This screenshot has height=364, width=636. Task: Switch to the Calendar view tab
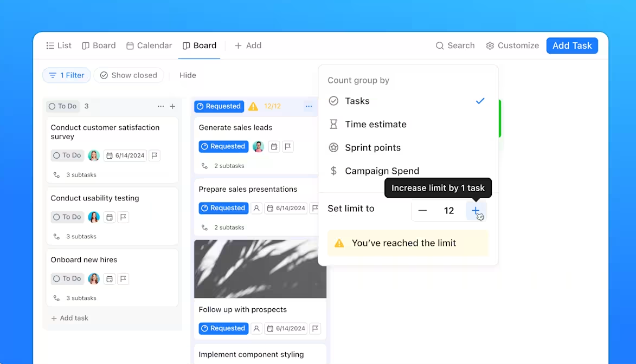click(x=149, y=45)
